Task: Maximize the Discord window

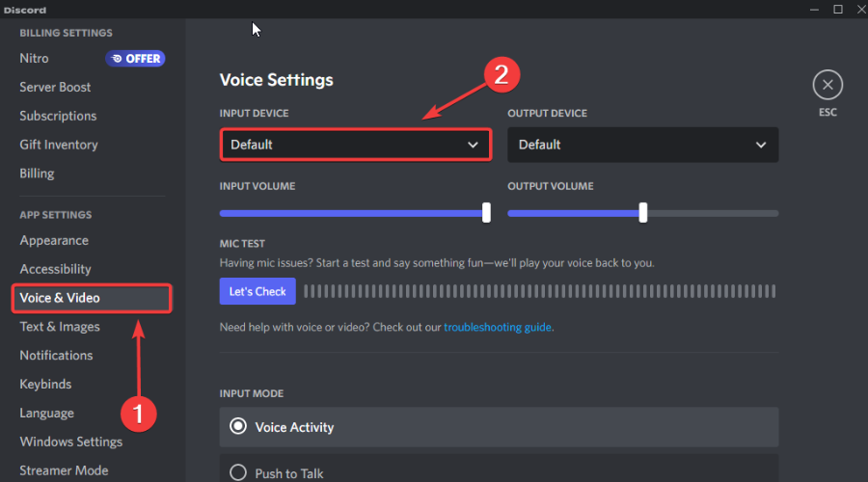Action: point(838,10)
